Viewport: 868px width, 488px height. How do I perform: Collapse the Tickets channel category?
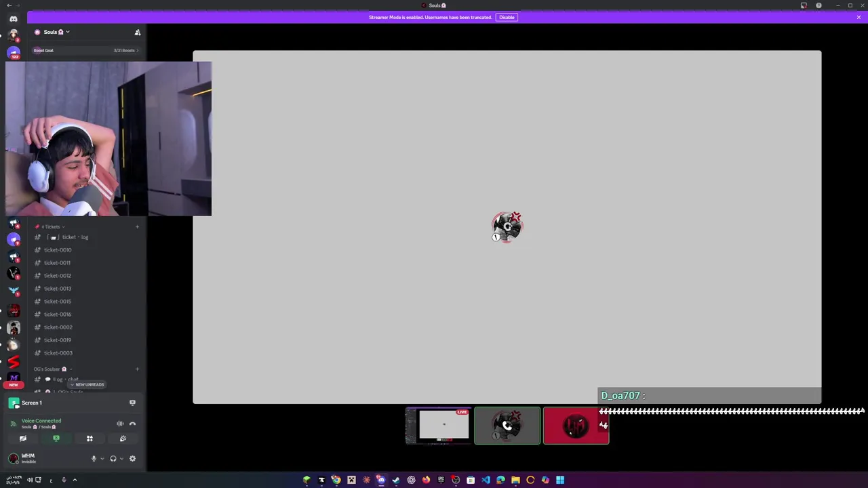tap(52, 226)
